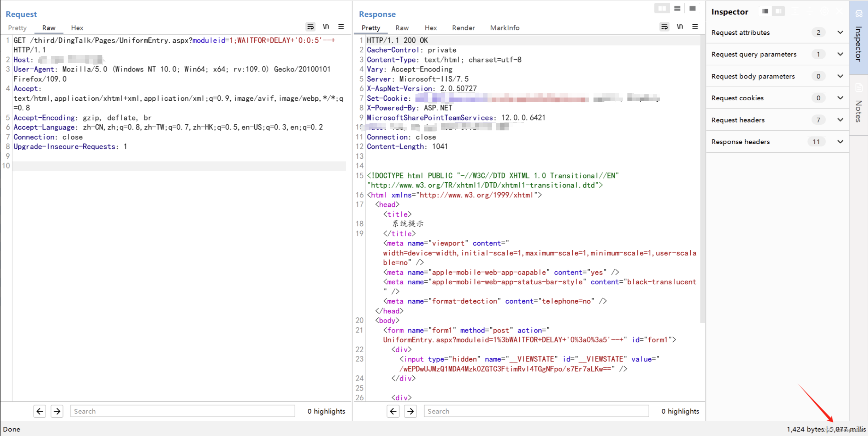Switch Response view to Raw tab
The height and width of the screenshot is (436, 868).
coord(402,28)
